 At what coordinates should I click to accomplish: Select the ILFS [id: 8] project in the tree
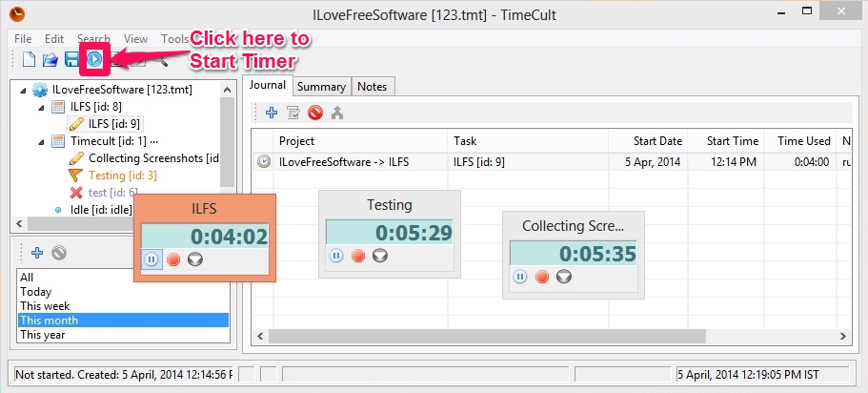96,107
